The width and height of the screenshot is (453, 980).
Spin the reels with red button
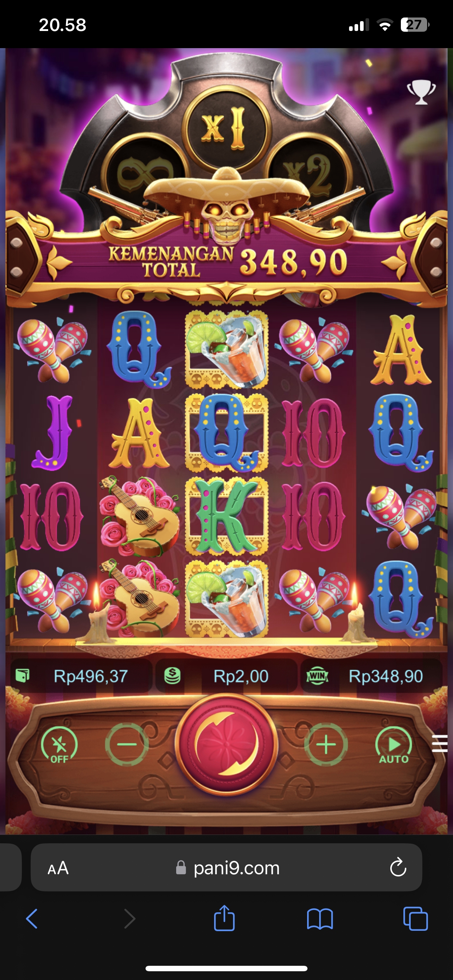(x=226, y=744)
